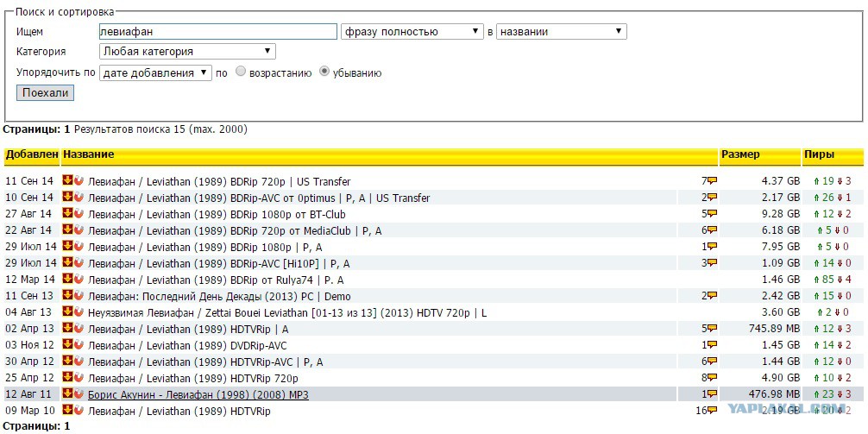The height and width of the screenshot is (434, 868).
Task: Open the 'названии' search field dropdown
Action: pyautogui.click(x=562, y=32)
